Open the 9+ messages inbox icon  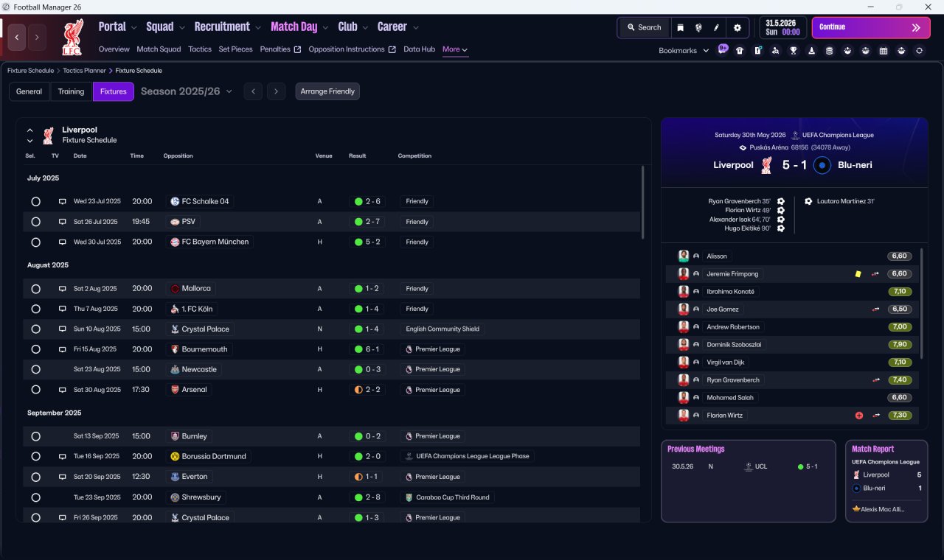coord(723,49)
